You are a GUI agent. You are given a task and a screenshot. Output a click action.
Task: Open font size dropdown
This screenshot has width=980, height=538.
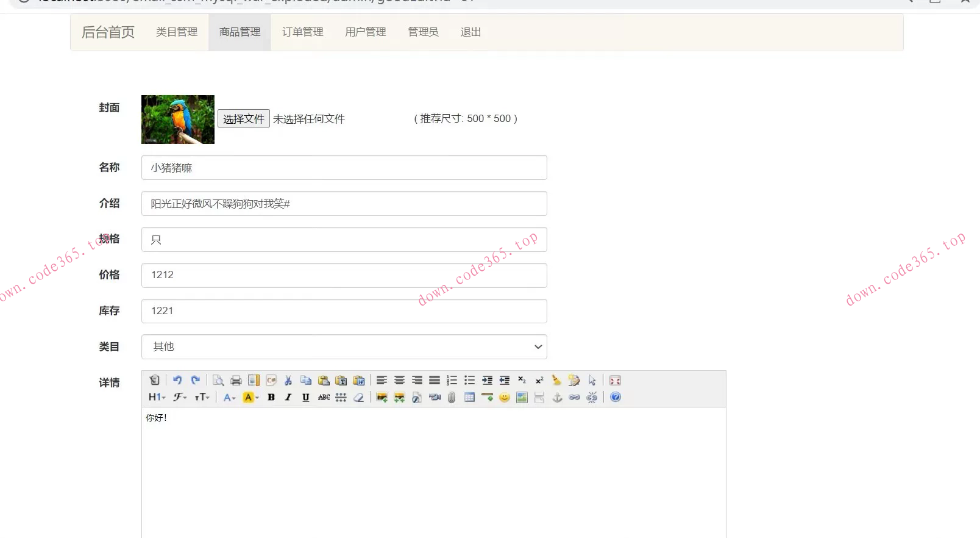point(202,397)
